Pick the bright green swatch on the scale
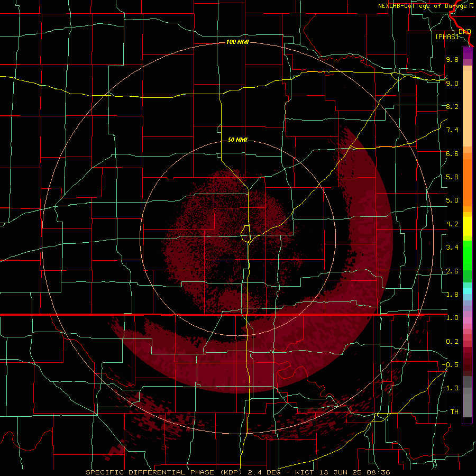Viewport: 476px width, 476px height. click(467, 255)
